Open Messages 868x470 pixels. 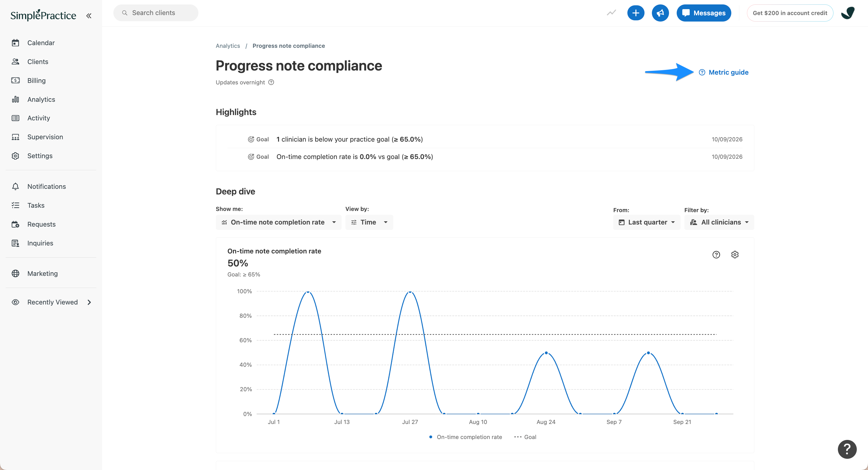click(x=704, y=13)
